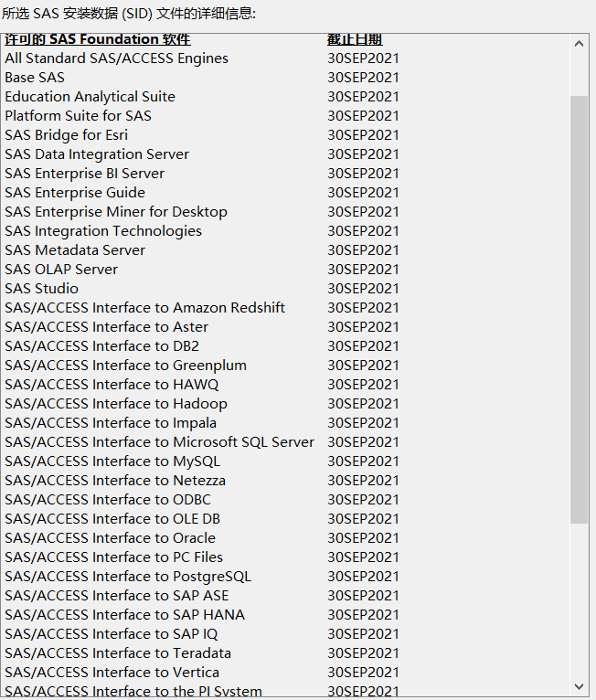Click SAS Enterprise Guide
This screenshot has height=700, width=596.
point(75,193)
